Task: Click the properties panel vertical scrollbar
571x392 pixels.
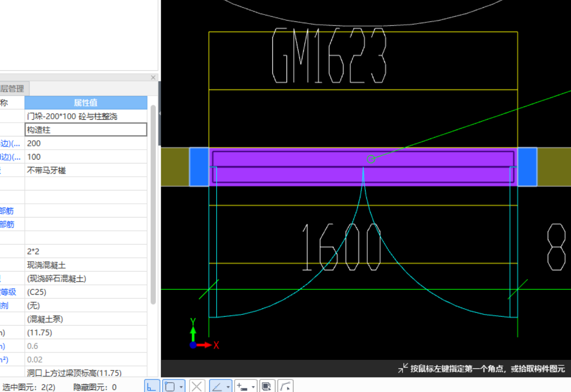Action: [153, 205]
